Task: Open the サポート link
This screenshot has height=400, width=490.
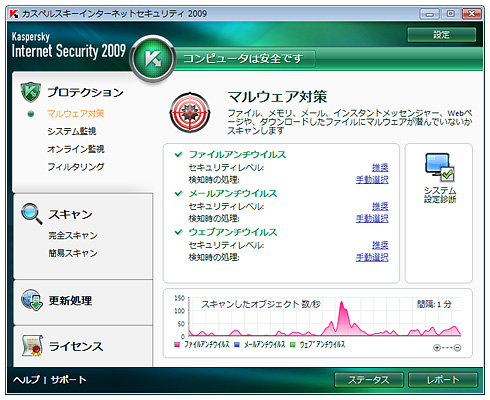Action: click(x=68, y=380)
